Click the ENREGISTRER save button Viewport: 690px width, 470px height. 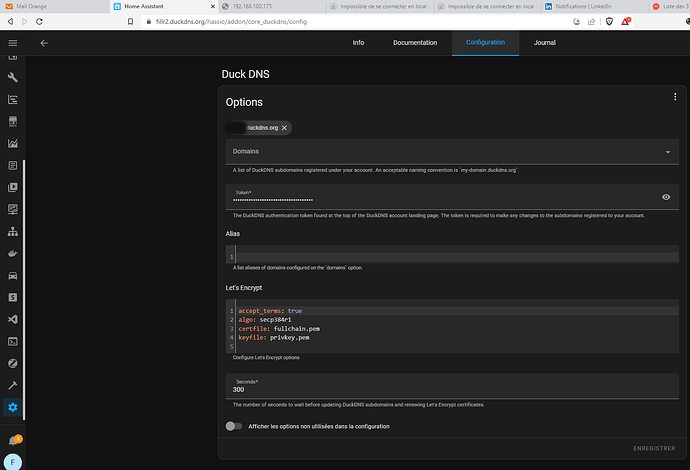tap(654, 448)
